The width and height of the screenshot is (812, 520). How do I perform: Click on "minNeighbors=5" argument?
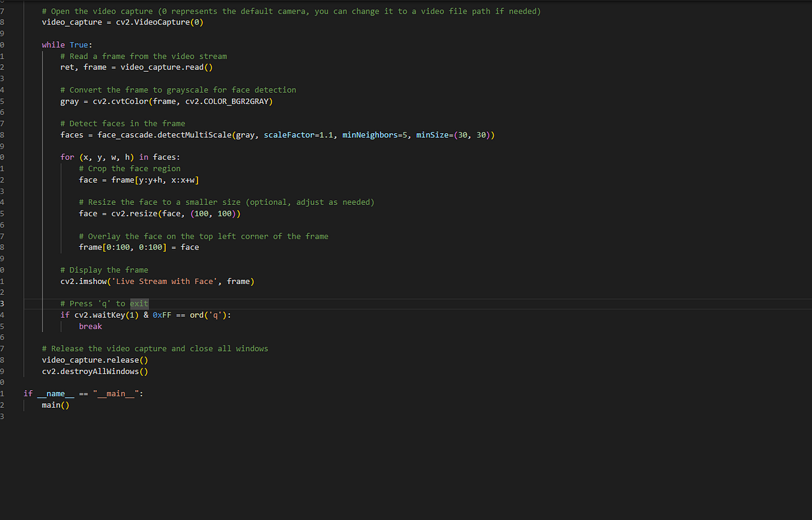tap(375, 135)
